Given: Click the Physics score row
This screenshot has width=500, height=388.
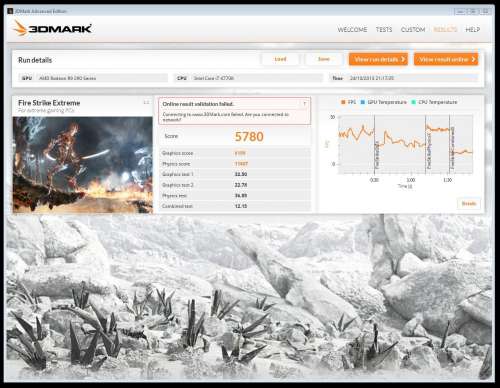Looking at the screenshot, I should pos(235,164).
